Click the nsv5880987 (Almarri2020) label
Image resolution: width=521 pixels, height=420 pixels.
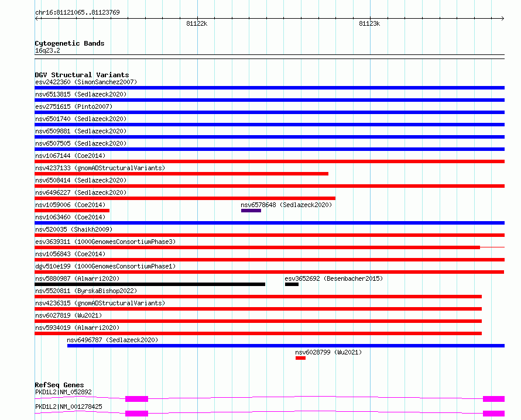click(x=77, y=278)
